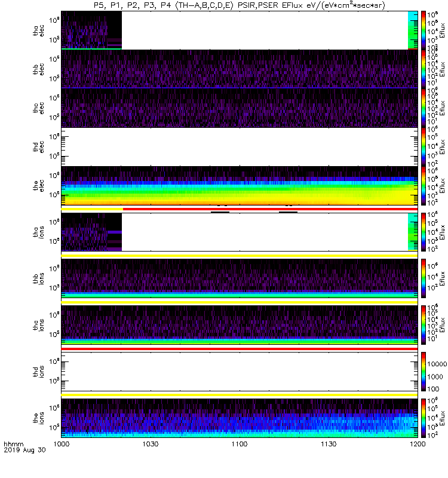Viewport: 448px width, 478px height.
Task: Select the 'the ions' y-axis label
Action: [x=38, y=418]
